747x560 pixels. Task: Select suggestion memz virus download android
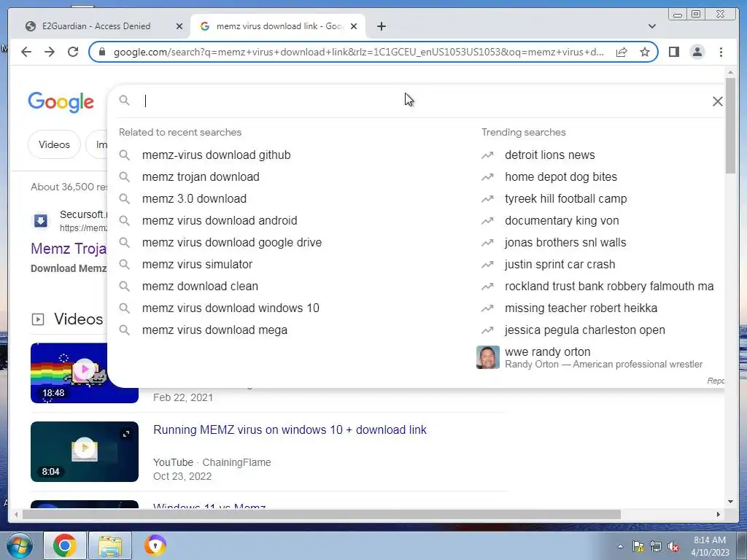(x=219, y=220)
